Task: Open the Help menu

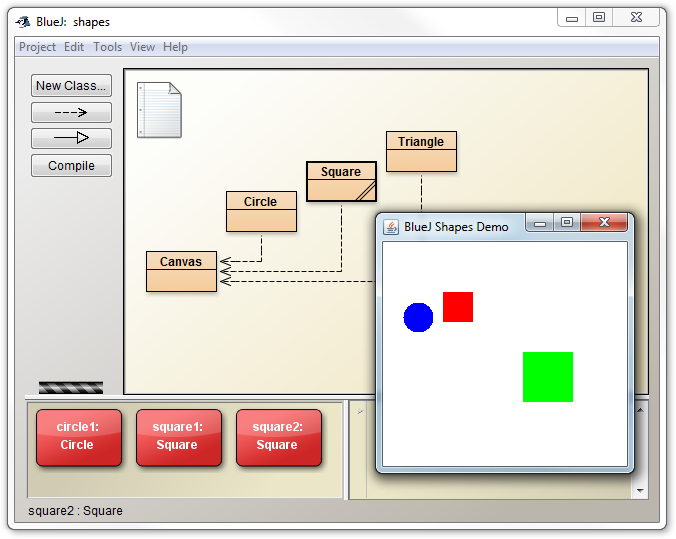Action: click(175, 47)
